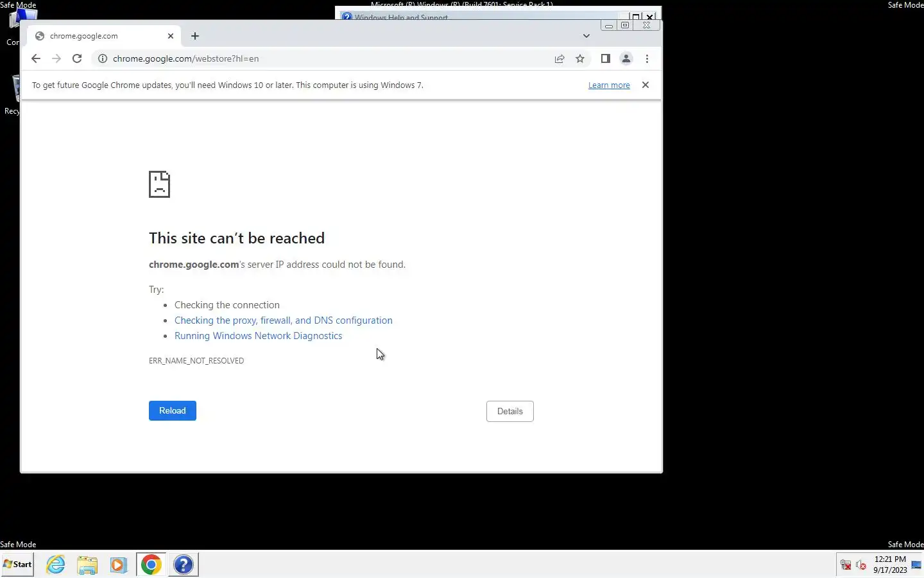Click the Chrome taskbar icon
The image size is (924, 578).
(151, 565)
